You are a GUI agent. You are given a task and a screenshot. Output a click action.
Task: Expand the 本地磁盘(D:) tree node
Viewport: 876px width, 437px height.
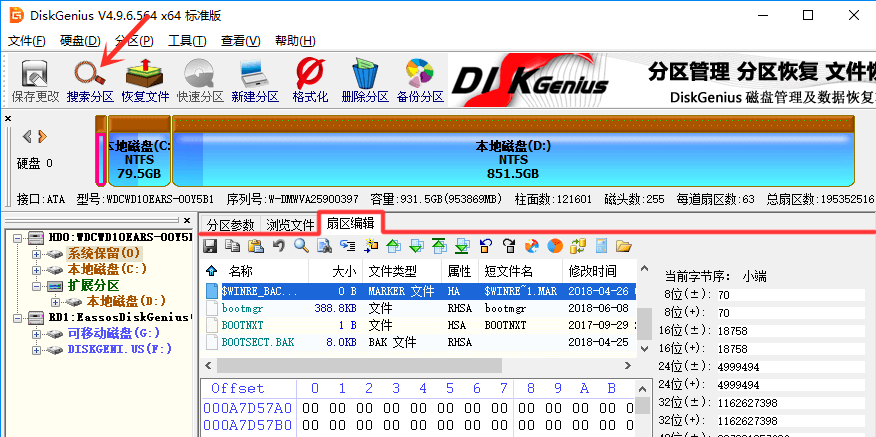click(55, 302)
